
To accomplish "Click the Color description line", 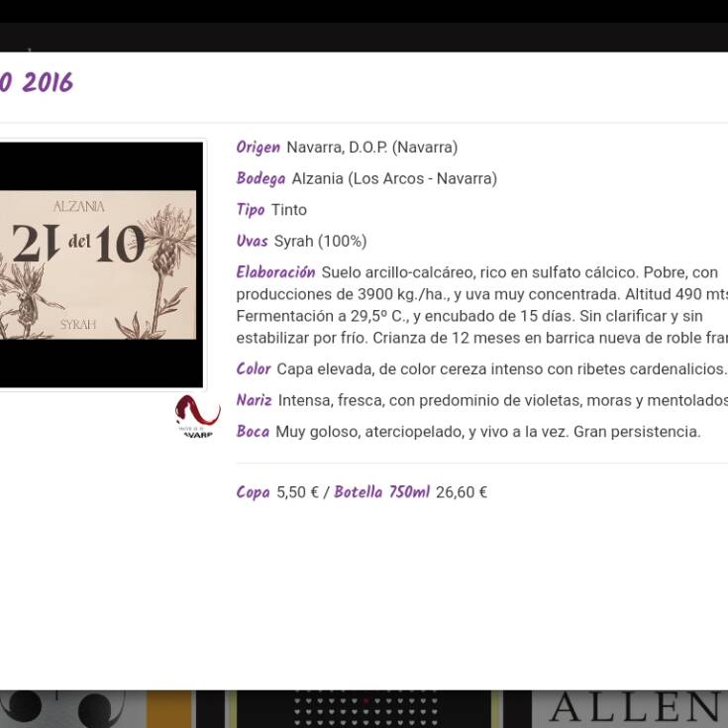I will tap(481, 369).
